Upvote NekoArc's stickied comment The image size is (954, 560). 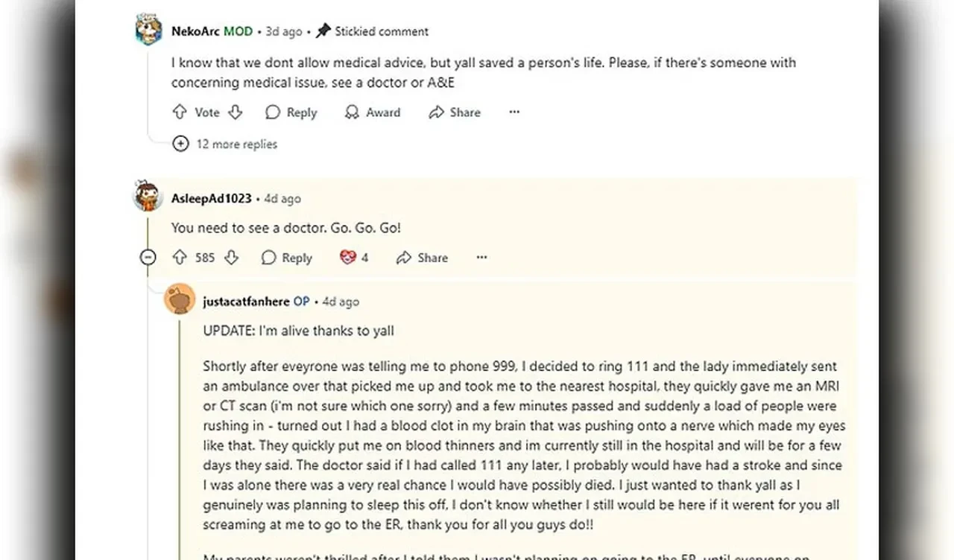pyautogui.click(x=180, y=112)
